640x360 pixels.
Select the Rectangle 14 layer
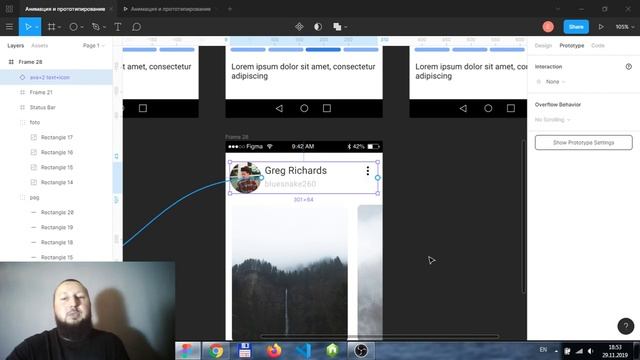pyautogui.click(x=56, y=182)
